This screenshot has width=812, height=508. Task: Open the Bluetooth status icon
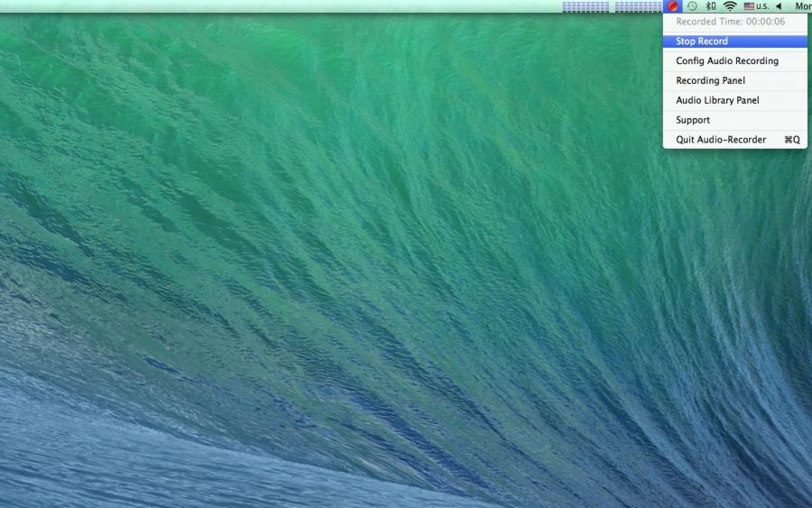click(x=711, y=6)
